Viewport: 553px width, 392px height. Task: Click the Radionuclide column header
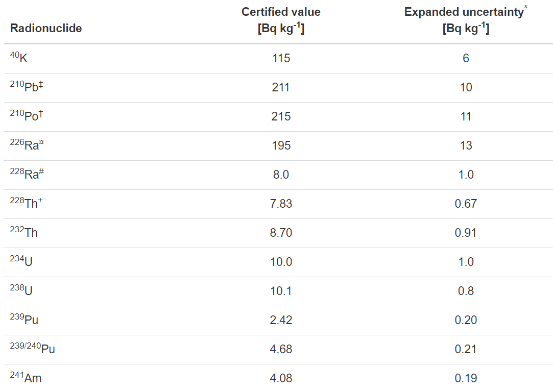46,29
